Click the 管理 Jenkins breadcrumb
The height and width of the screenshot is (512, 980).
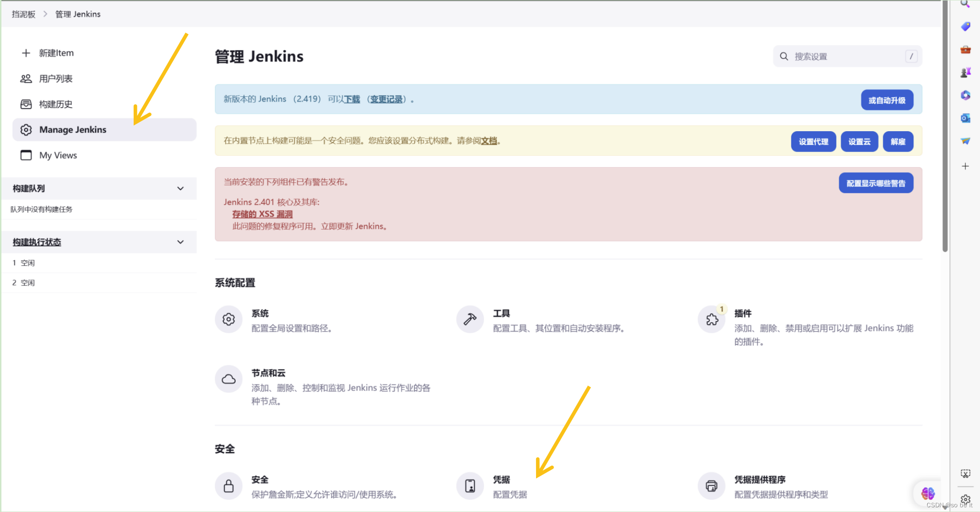[x=78, y=14]
